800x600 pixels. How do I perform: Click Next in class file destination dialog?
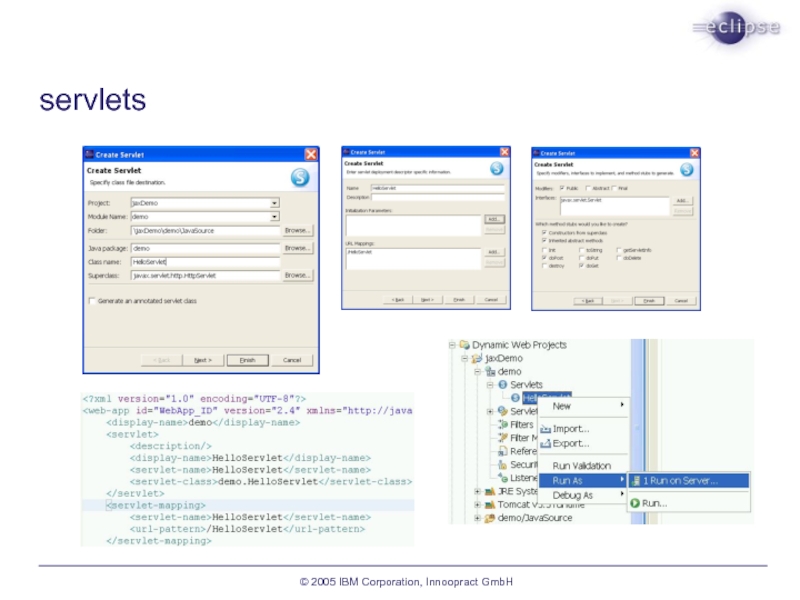[x=203, y=360]
